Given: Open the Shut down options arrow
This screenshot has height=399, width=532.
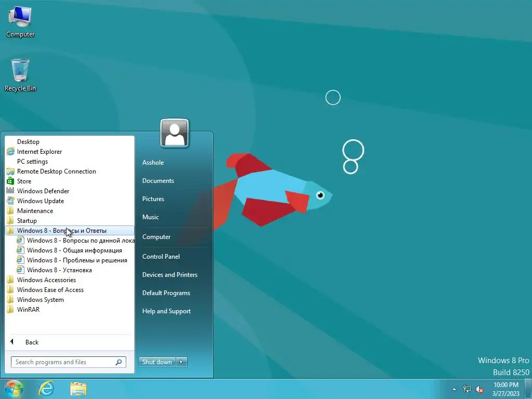Looking at the screenshot, I should click(181, 362).
